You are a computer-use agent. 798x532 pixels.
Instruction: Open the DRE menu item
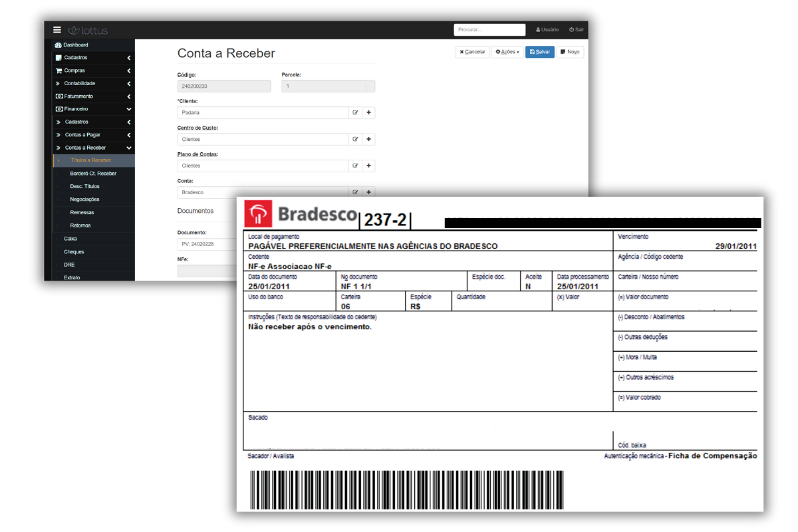(93, 265)
